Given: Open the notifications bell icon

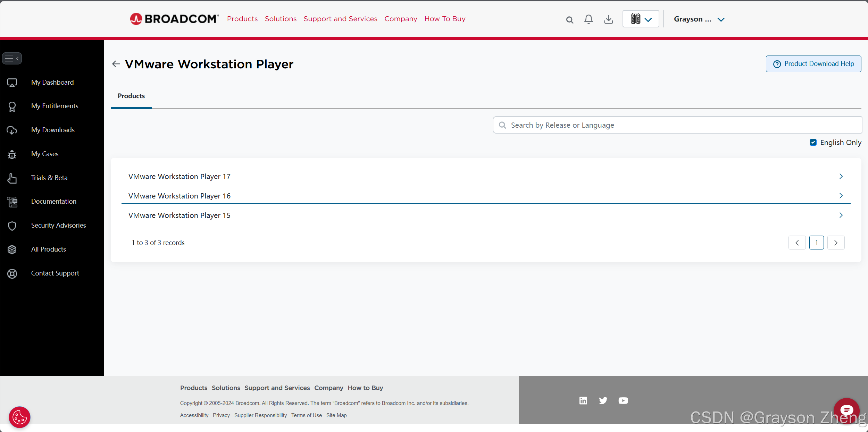Looking at the screenshot, I should tap(589, 19).
